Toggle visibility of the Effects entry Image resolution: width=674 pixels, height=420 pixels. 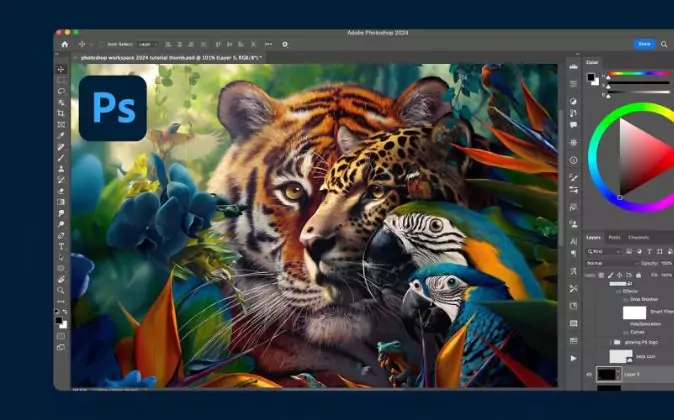tap(619, 291)
